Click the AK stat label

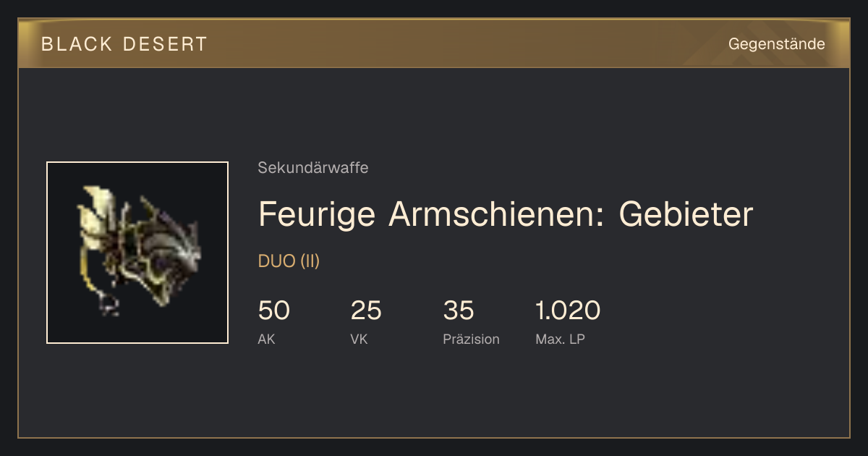(266, 339)
